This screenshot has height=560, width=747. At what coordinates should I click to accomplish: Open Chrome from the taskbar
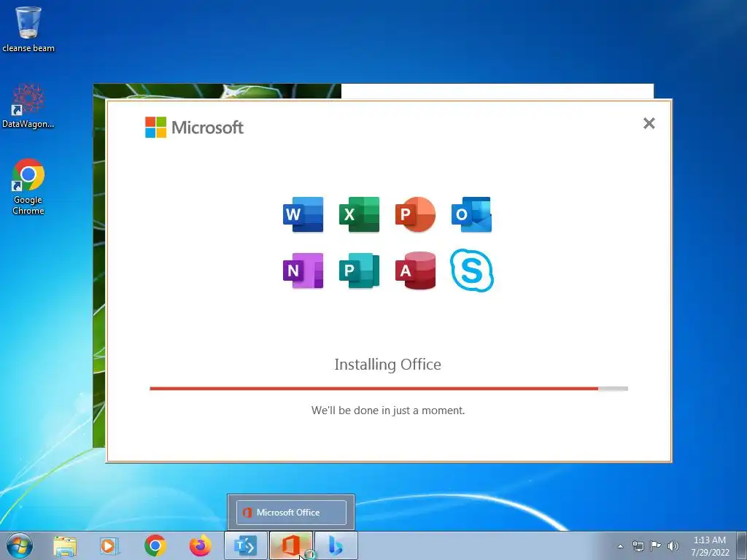155,545
